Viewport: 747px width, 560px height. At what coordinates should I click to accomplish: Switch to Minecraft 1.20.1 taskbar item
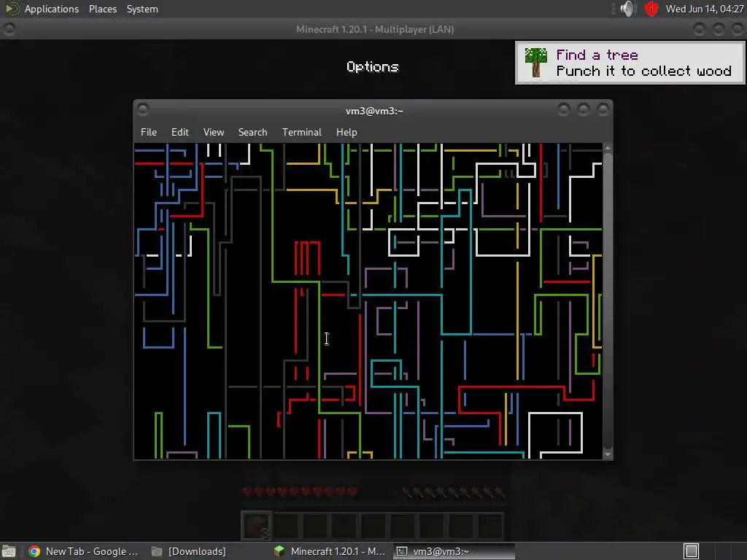click(x=330, y=551)
